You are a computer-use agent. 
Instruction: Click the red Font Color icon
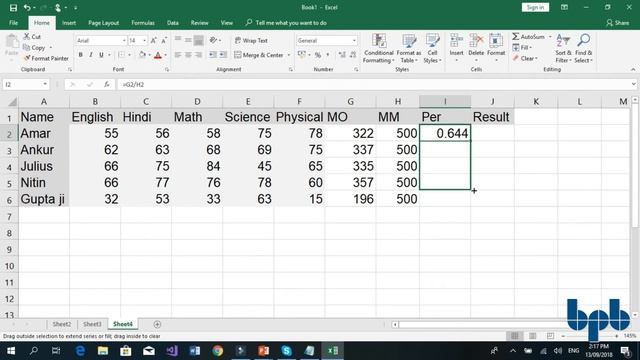158,55
